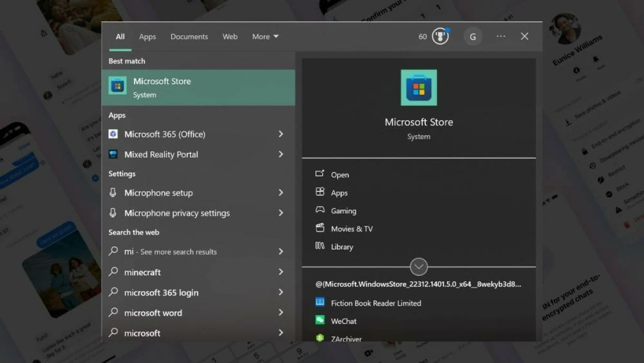
Task: Click the Microsoft Rewards trophy icon
Action: point(440,36)
